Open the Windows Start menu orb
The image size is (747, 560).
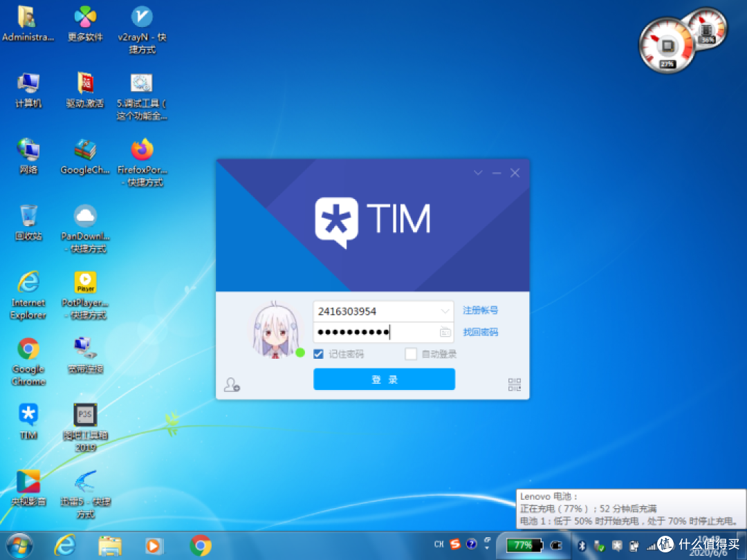pyautogui.click(x=19, y=545)
